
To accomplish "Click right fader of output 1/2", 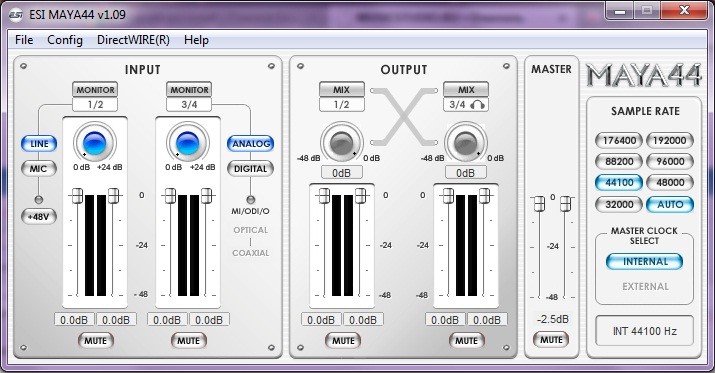I will [x=360, y=196].
